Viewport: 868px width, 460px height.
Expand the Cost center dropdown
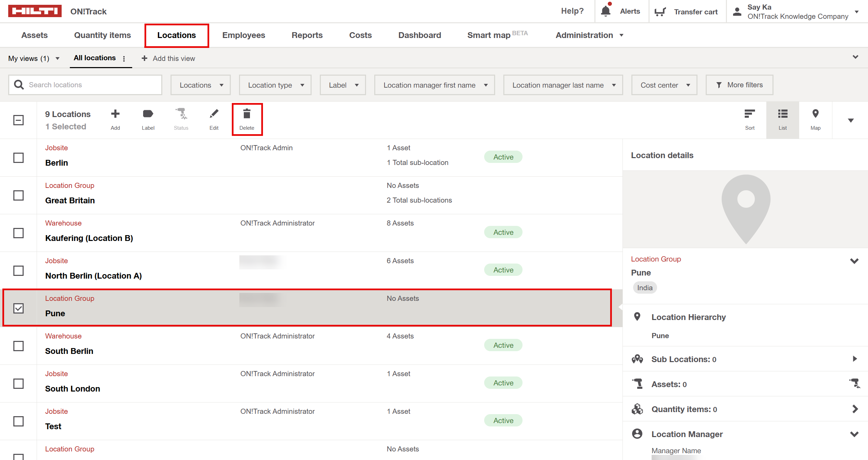[x=664, y=85]
